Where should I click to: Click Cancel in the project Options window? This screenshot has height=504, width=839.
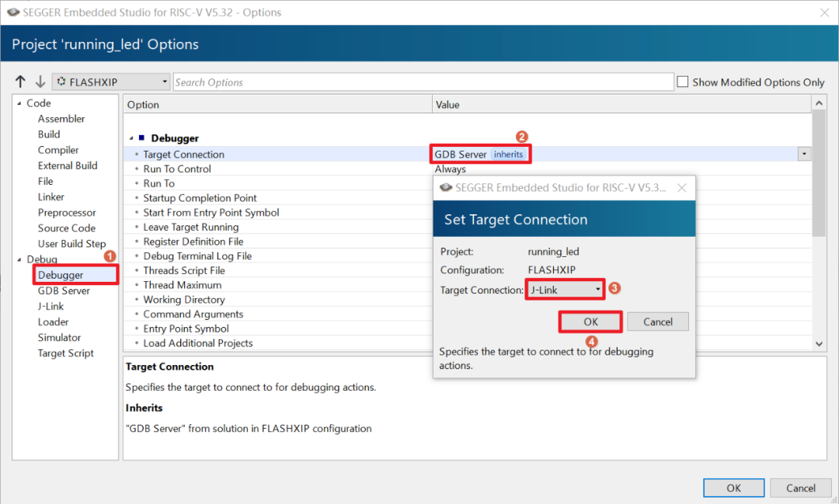[800, 488]
